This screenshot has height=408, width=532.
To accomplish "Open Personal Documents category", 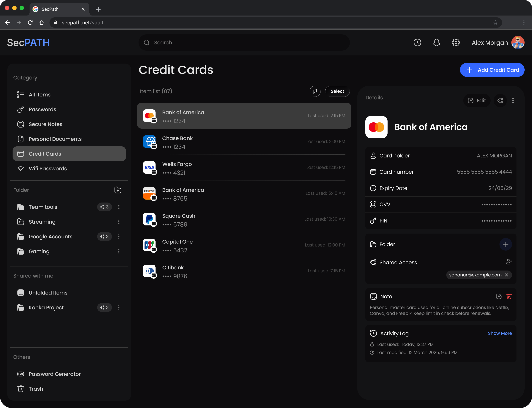I will click(x=69, y=139).
